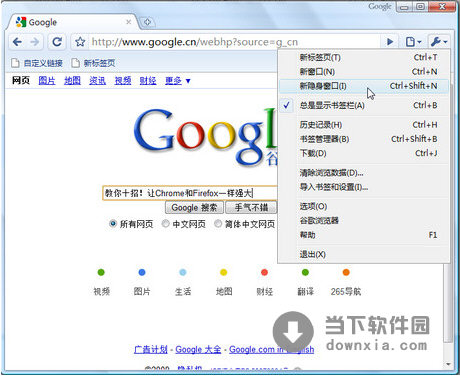460x376 pixels.
Task: Select the Google tab
Action: click(x=72, y=22)
